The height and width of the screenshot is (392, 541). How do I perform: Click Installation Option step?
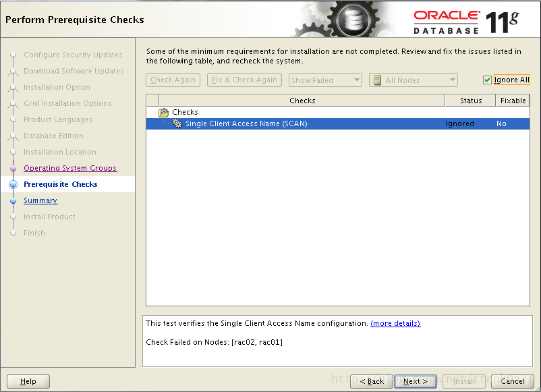pyautogui.click(x=57, y=87)
